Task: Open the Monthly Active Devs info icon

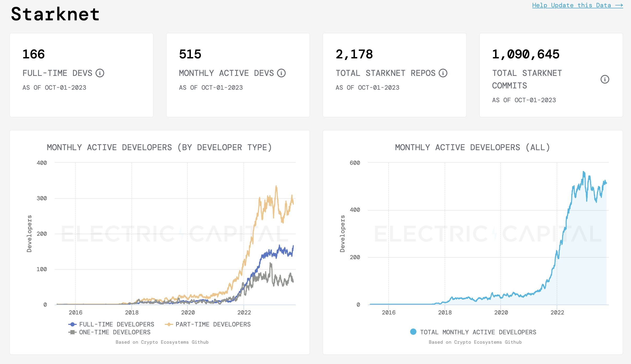Action: [x=281, y=73]
